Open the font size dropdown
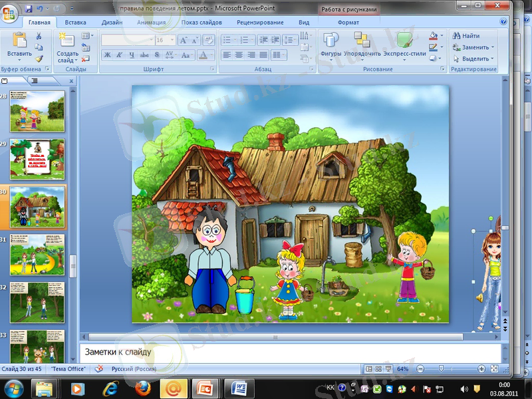The image size is (532, 399). point(174,39)
